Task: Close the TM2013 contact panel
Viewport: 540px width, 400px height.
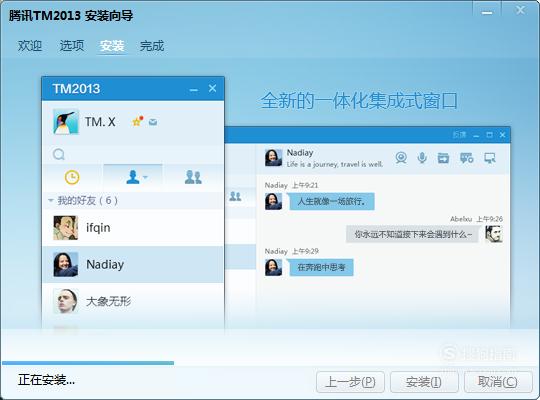Action: tap(212, 89)
